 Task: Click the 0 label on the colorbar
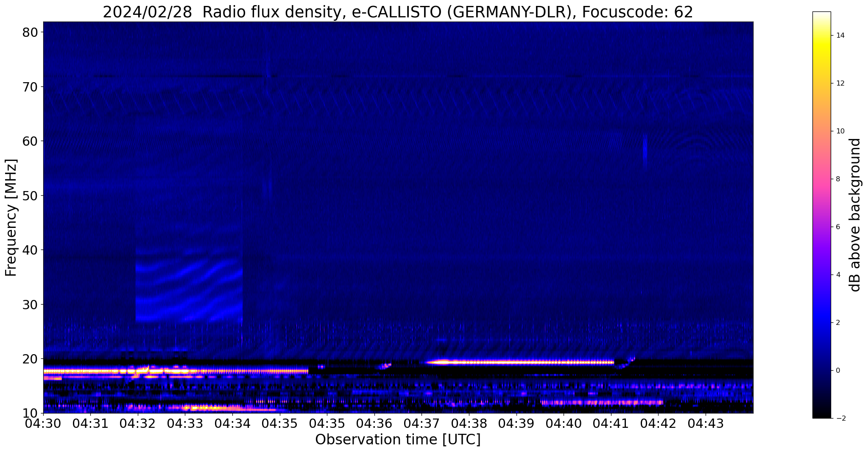pyautogui.click(x=838, y=371)
